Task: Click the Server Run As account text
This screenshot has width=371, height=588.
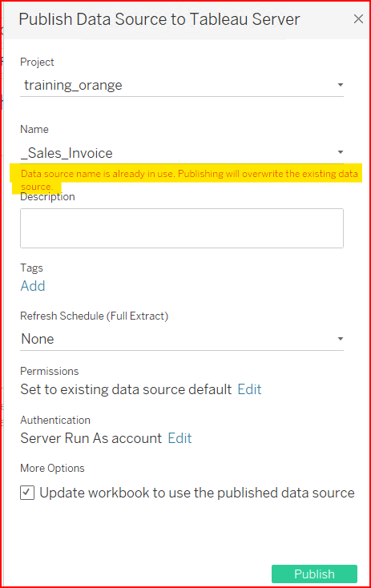Action: click(91, 438)
